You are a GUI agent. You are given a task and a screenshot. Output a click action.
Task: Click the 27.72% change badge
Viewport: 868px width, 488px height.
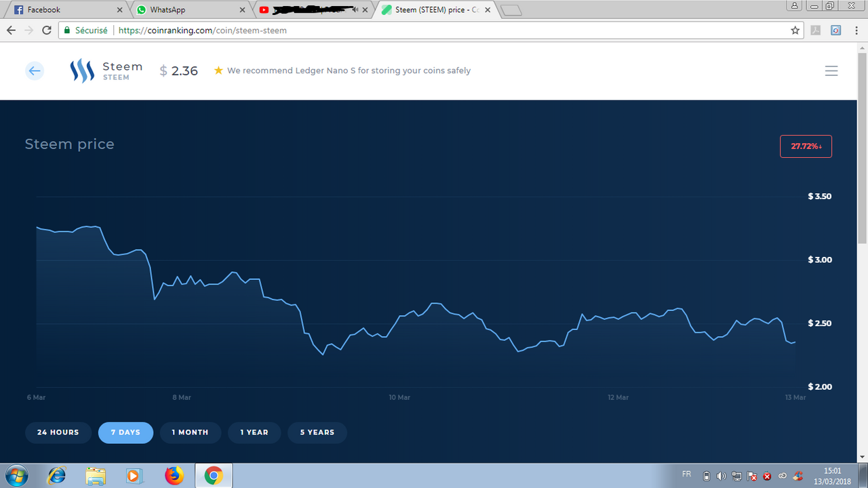806,146
